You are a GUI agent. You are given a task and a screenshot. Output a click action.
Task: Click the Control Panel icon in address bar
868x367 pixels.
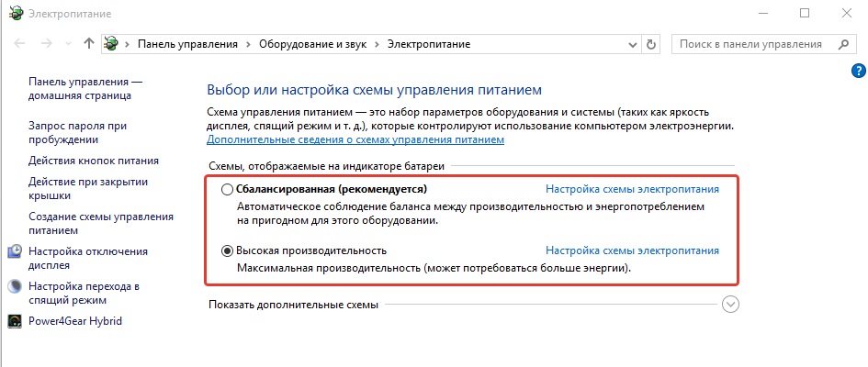[113, 43]
